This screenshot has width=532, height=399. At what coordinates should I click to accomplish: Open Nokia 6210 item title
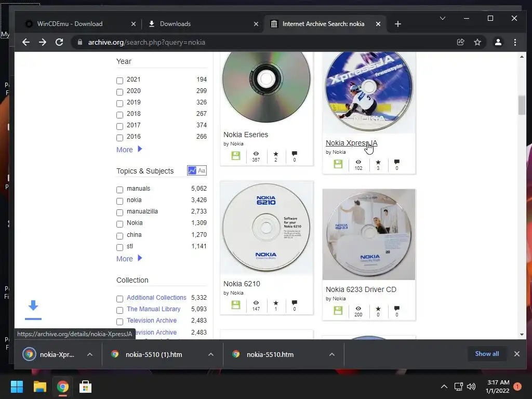[x=242, y=284]
